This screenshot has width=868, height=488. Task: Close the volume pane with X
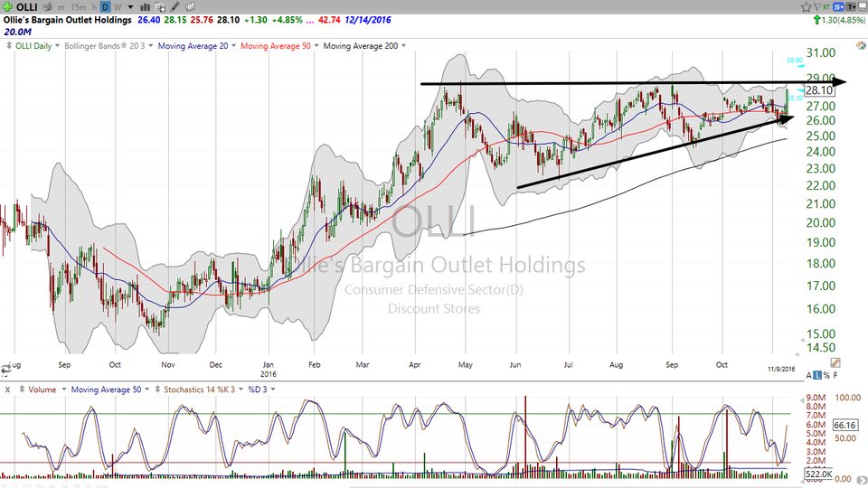[8, 389]
